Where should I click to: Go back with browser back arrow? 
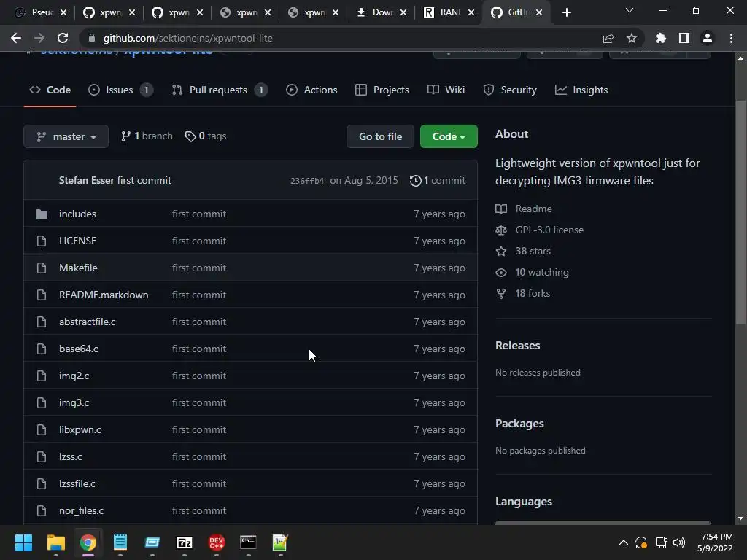(16, 38)
